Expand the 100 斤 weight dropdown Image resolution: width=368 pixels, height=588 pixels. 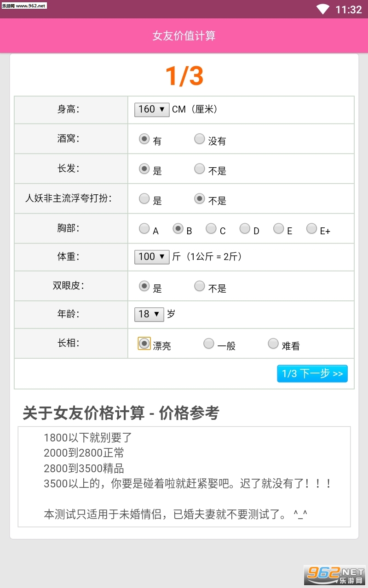[152, 257]
